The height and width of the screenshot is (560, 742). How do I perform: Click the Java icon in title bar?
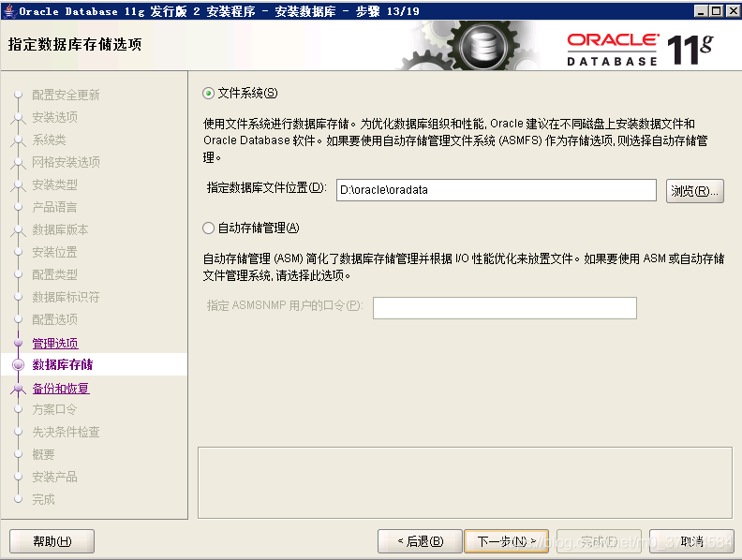pos(10,10)
